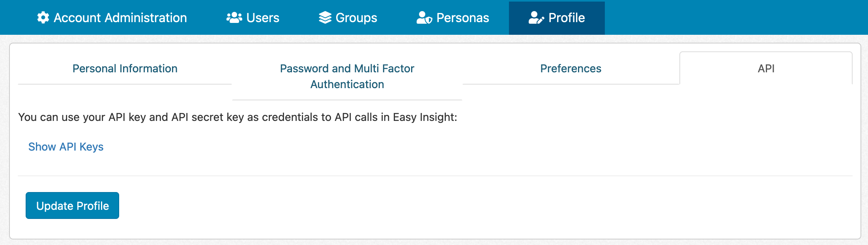Save changes with Update Profile
This screenshot has width=868, height=245.
pyautogui.click(x=72, y=205)
